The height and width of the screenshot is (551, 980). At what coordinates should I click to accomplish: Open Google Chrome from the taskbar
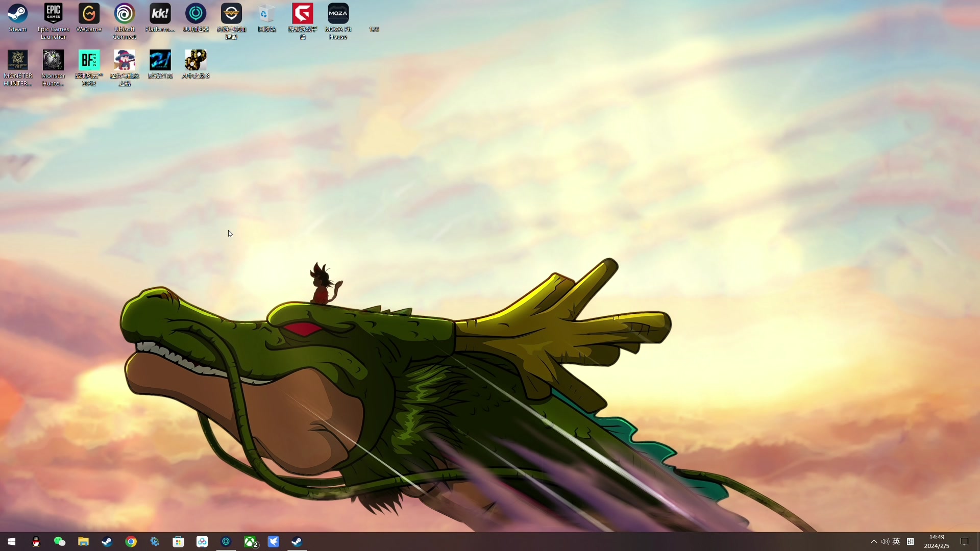pos(131,542)
